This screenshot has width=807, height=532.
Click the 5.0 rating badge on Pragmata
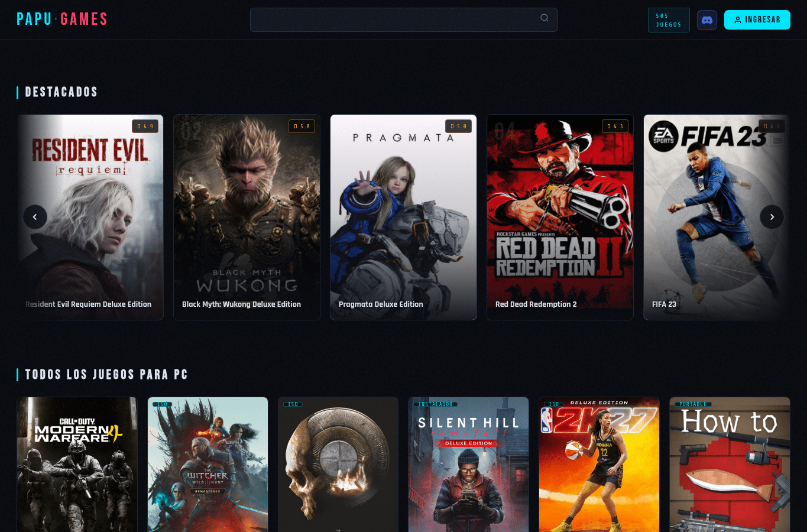pyautogui.click(x=458, y=126)
